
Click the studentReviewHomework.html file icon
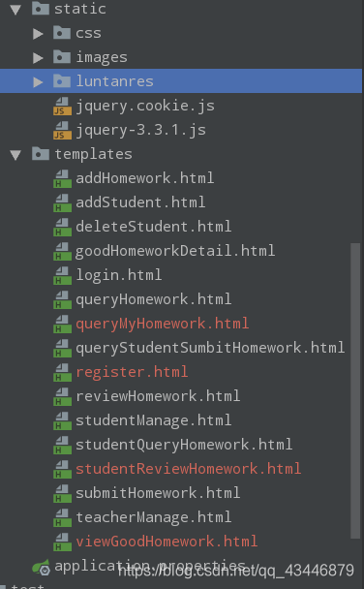[62, 469]
